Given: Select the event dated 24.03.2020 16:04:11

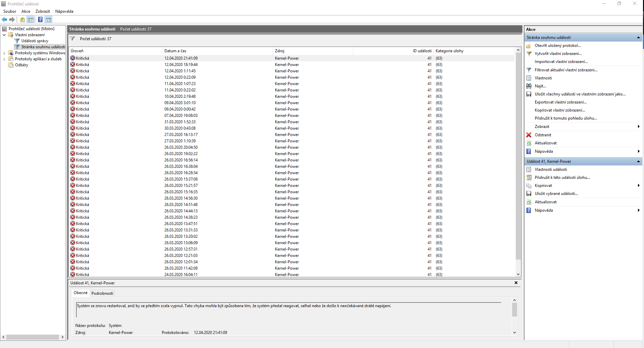Looking at the screenshot, I should point(291,275).
